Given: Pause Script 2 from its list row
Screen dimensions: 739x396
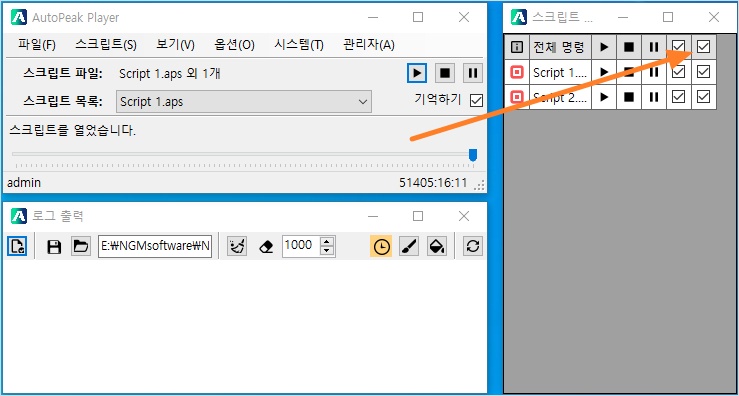Looking at the screenshot, I should [x=654, y=97].
